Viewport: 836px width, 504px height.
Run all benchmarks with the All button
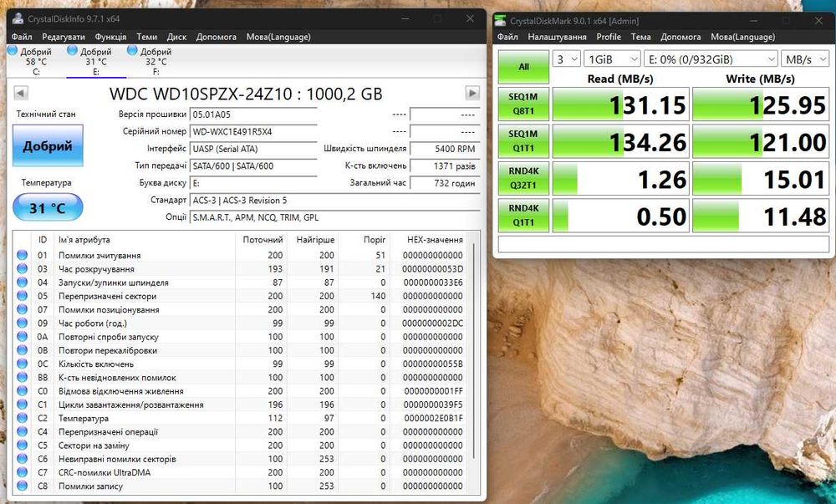click(523, 67)
